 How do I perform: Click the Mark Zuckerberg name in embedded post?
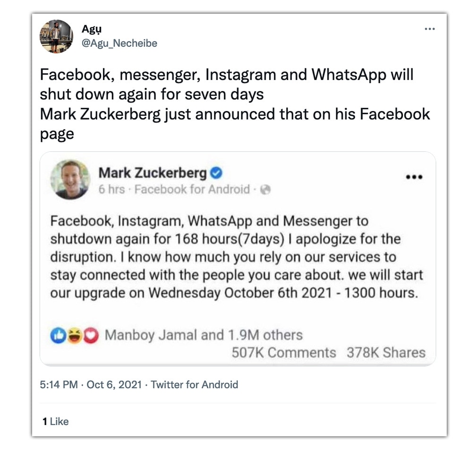tap(153, 173)
